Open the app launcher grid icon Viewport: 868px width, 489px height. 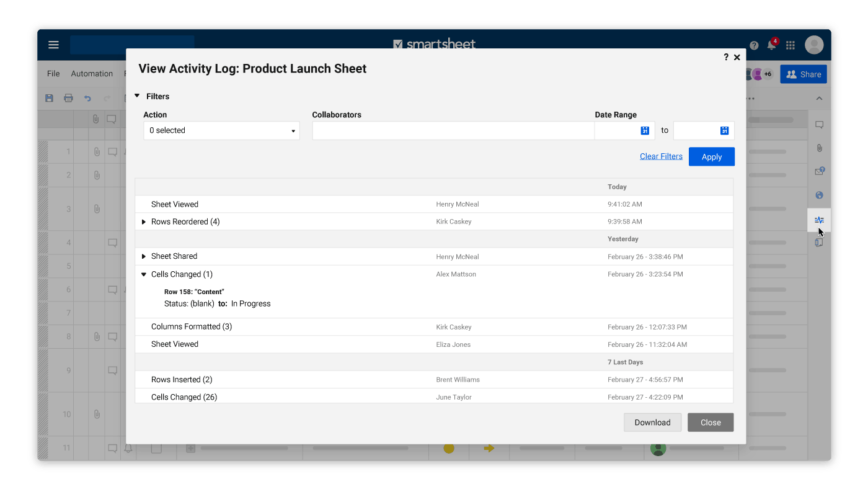coord(790,45)
